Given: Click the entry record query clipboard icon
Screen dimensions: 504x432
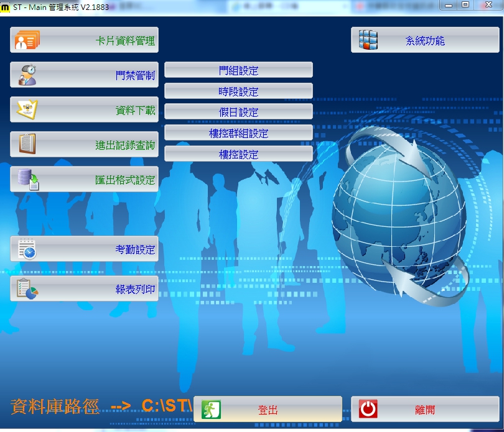Looking at the screenshot, I should point(27,145).
